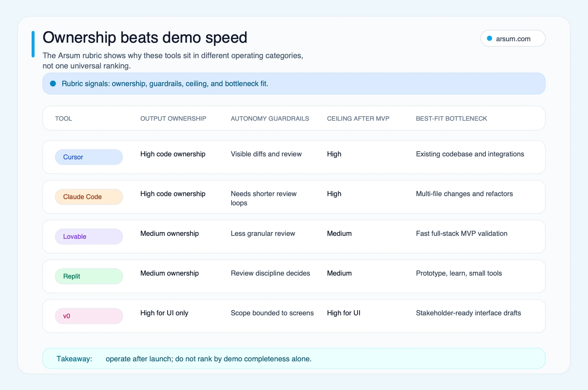Image resolution: width=588 pixels, height=390 pixels.
Task: Click 'Prototype, learn, small tools' cell
Action: pos(459,273)
